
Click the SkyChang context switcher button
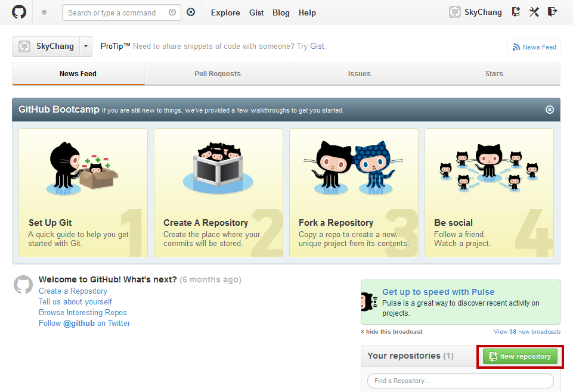coord(46,46)
